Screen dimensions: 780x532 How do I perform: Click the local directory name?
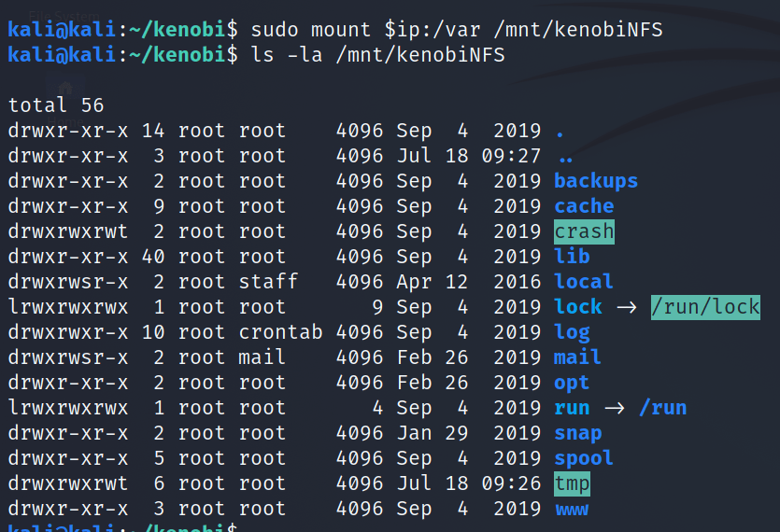pyautogui.click(x=584, y=282)
